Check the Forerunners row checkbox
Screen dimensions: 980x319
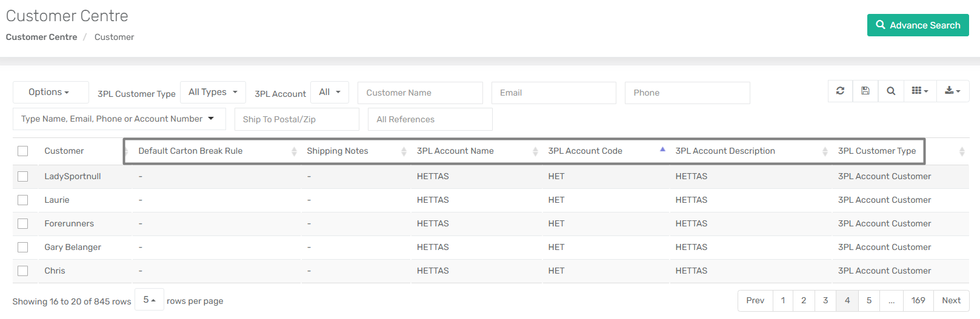click(x=23, y=223)
